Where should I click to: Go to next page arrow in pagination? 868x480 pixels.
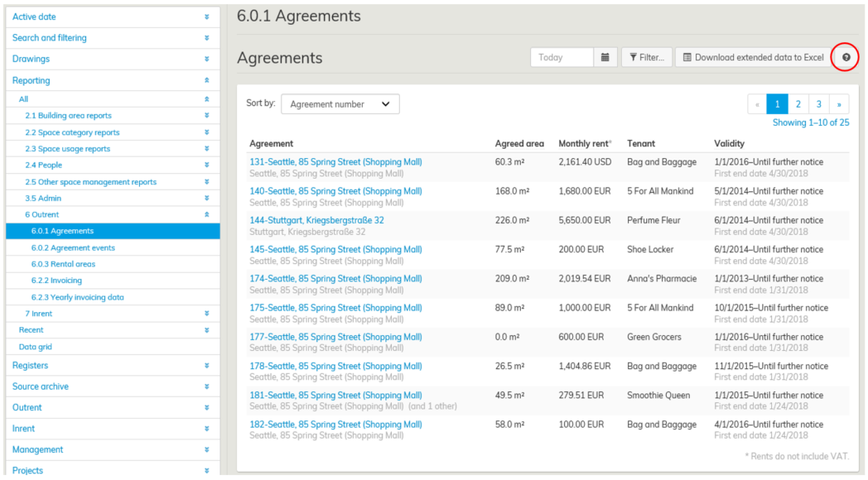pos(839,104)
